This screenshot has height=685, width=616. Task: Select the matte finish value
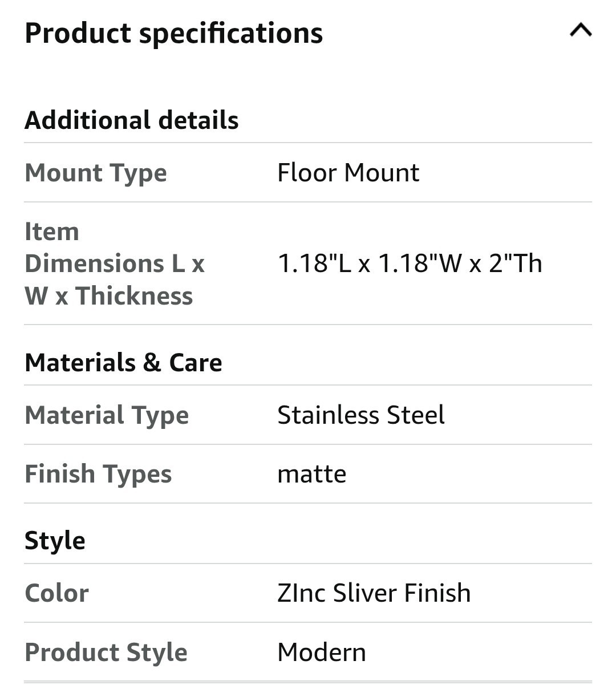pyautogui.click(x=311, y=474)
